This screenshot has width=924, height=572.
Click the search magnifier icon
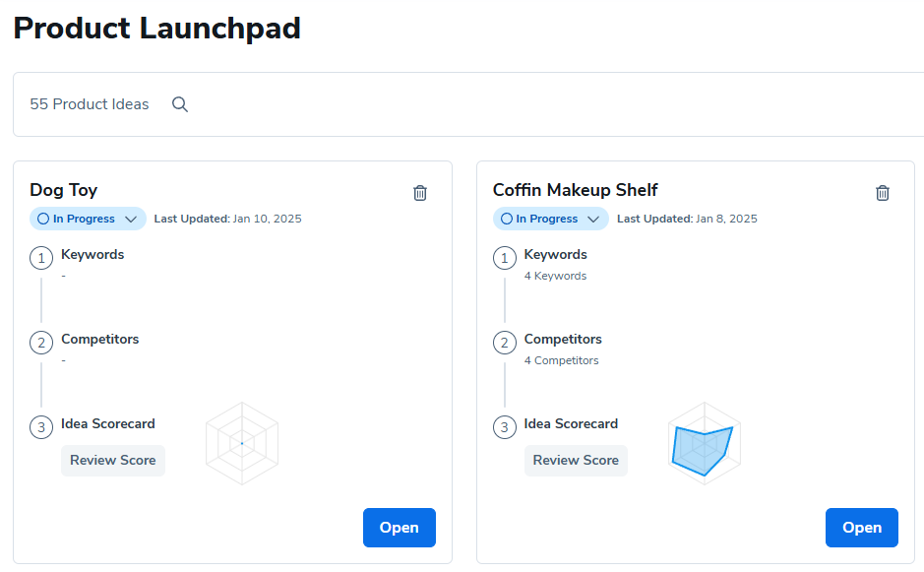180,104
